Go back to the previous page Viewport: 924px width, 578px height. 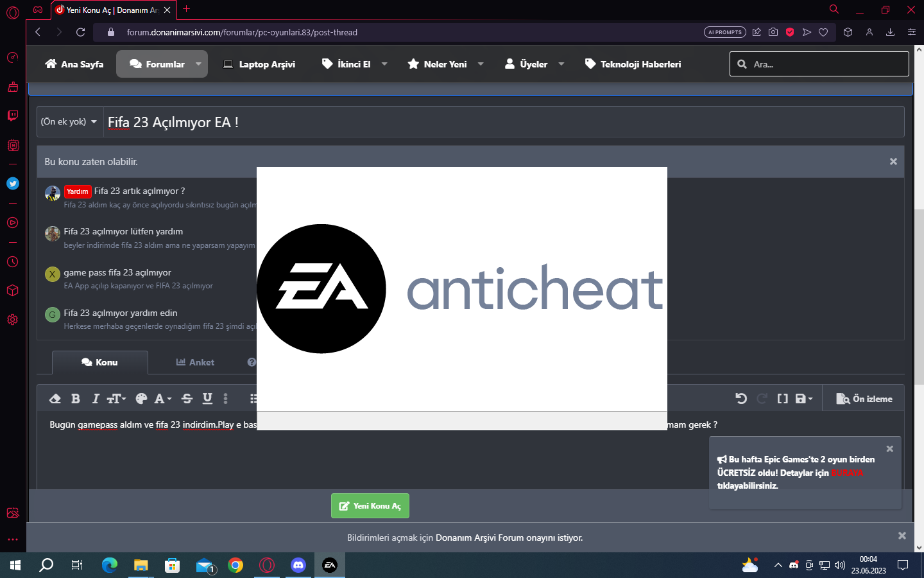point(38,32)
